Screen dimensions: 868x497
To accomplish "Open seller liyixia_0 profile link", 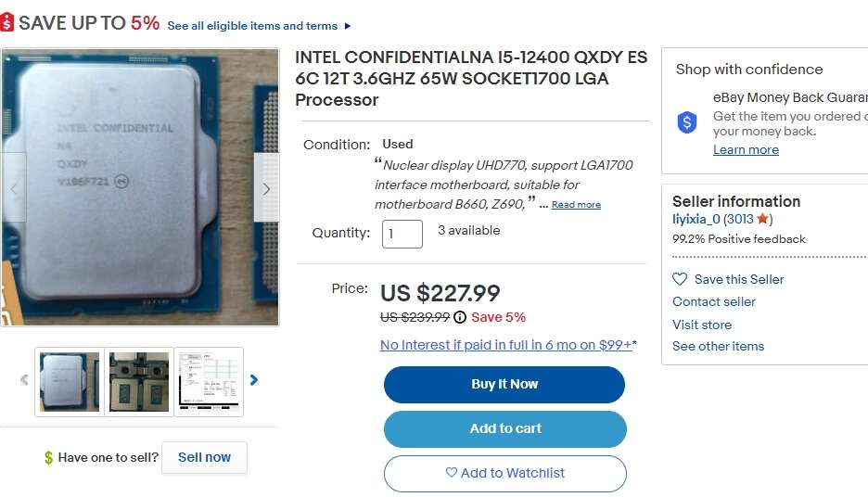I will pyautogui.click(x=696, y=220).
